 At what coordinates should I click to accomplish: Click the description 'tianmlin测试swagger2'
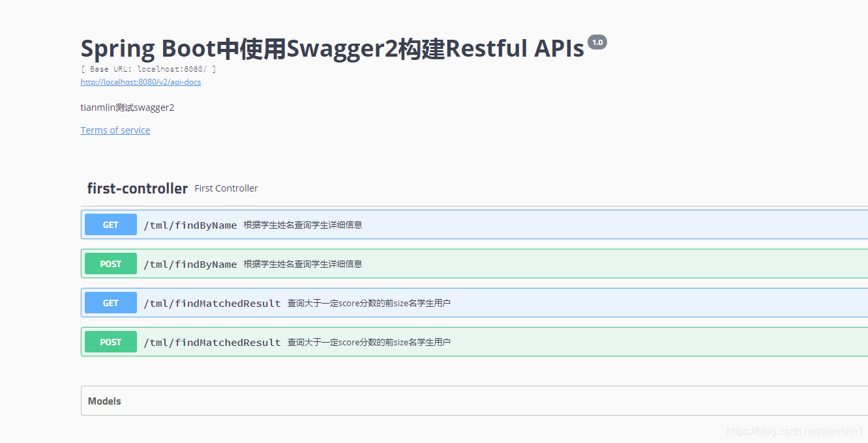coord(128,107)
